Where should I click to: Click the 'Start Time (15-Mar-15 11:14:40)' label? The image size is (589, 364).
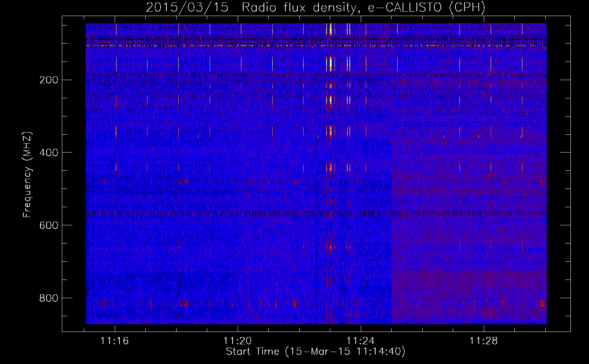(316, 352)
